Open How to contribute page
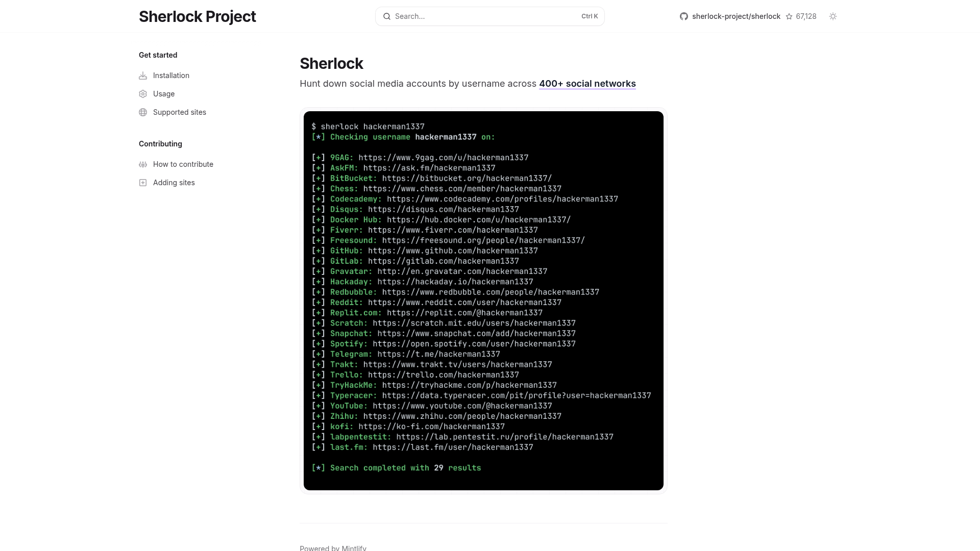The image size is (980, 551). (x=183, y=164)
